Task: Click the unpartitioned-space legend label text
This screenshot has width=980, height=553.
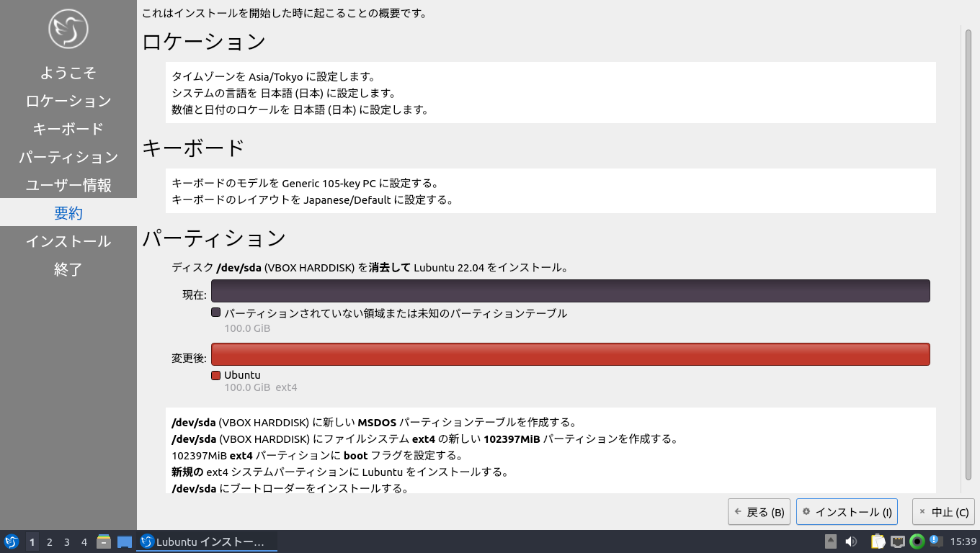Action: point(396,313)
